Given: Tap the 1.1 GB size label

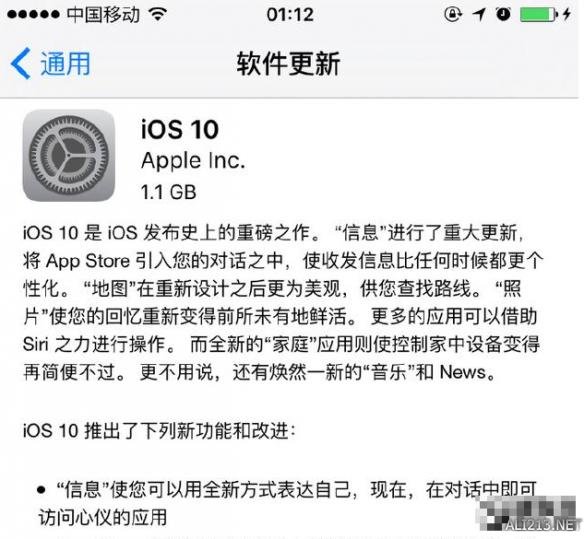Looking at the screenshot, I should tap(168, 192).
